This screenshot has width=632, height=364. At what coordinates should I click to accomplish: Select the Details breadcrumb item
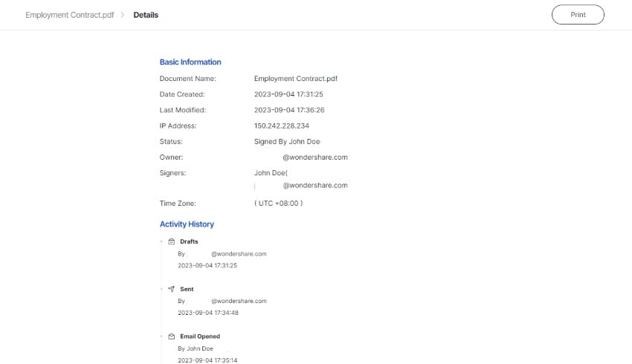point(146,15)
